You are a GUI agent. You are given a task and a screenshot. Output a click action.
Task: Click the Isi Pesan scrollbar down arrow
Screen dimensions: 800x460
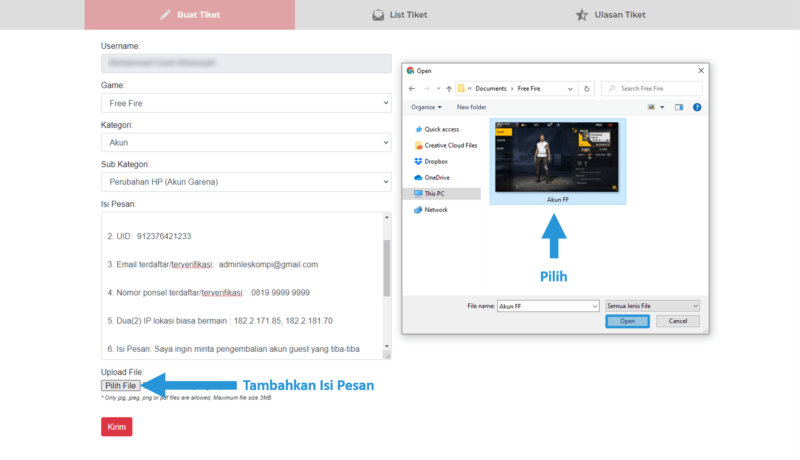(387, 346)
